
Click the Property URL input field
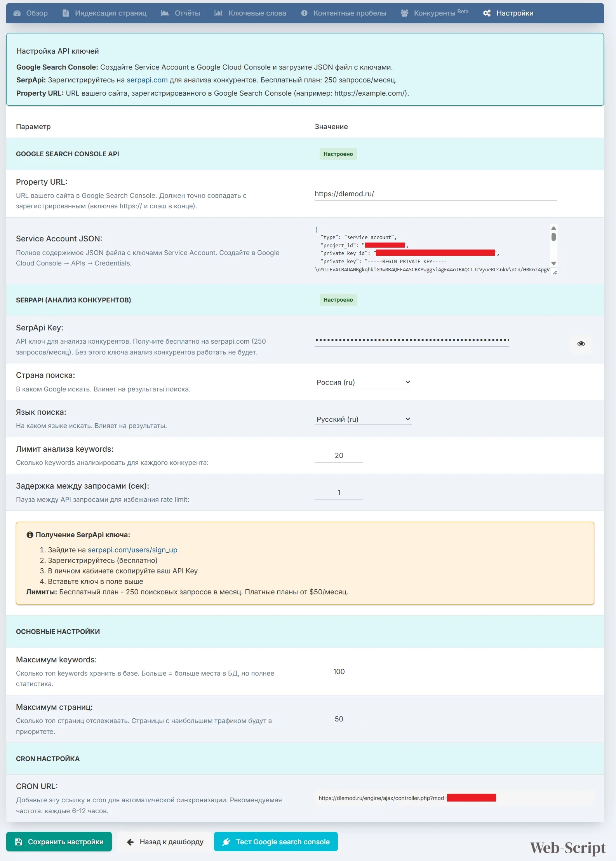pos(435,194)
